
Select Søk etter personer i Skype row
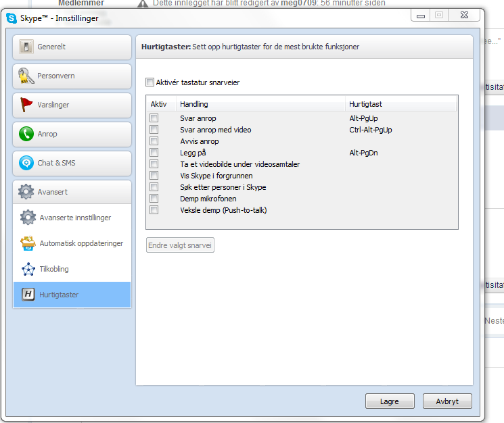coord(223,187)
